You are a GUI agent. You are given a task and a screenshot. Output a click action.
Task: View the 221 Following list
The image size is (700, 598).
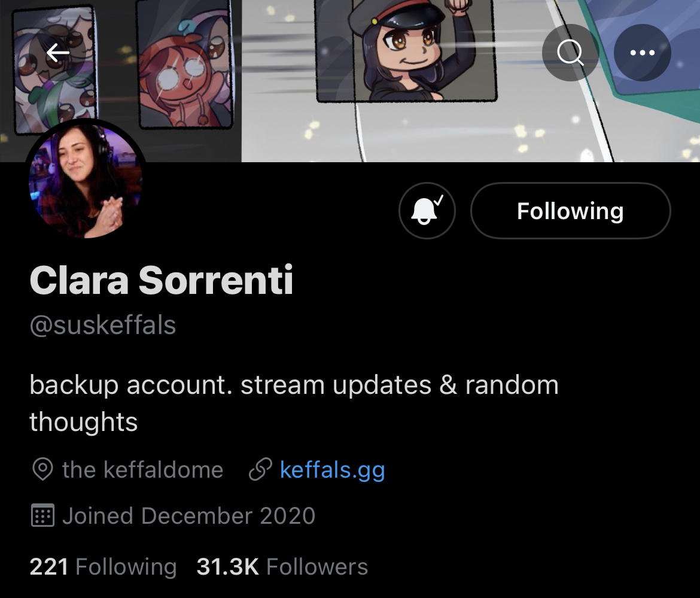pyautogui.click(x=103, y=567)
